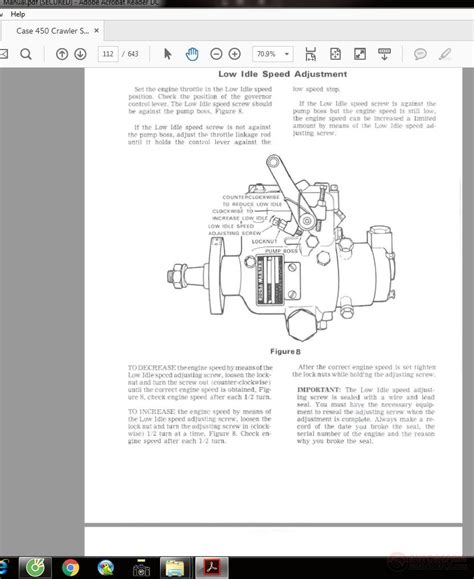Open the Help menu
This screenshot has height=579, width=474.
18,14
